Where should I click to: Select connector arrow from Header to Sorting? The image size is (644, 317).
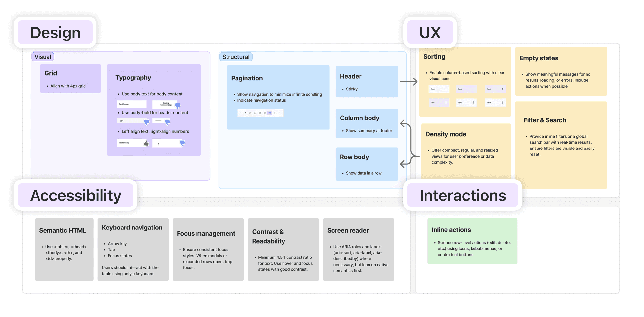coord(409,81)
